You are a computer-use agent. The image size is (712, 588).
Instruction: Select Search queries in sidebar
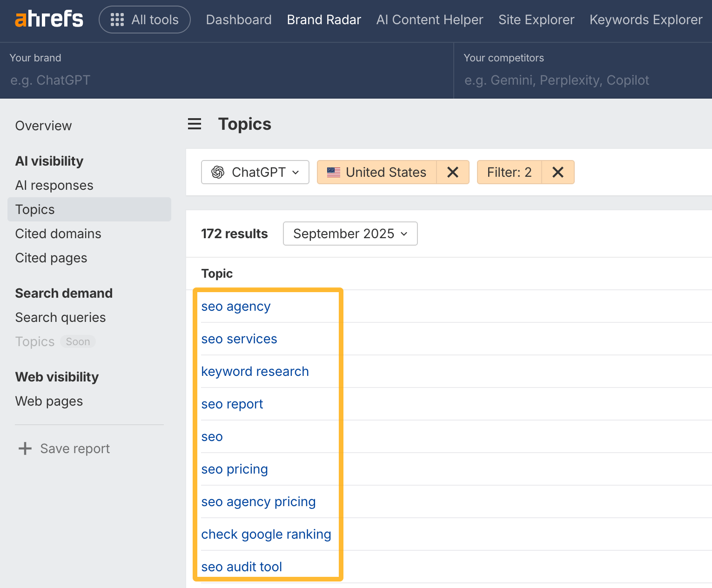click(x=60, y=317)
